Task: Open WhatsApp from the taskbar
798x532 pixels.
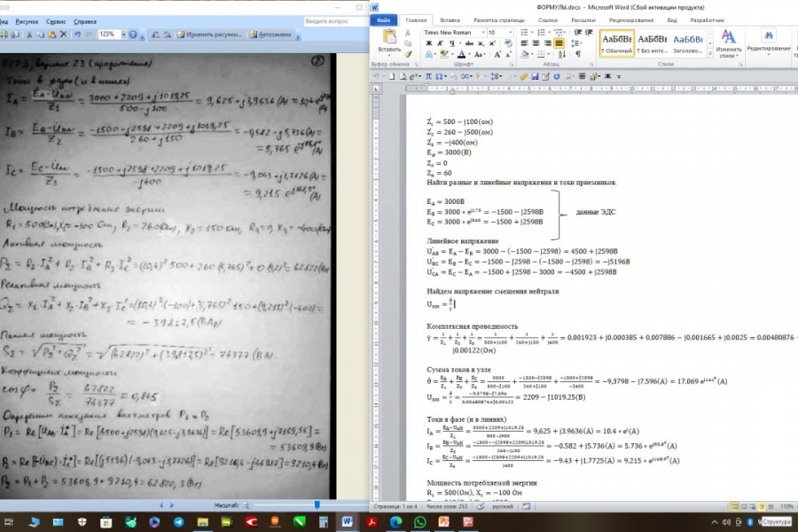Action: [x=420, y=522]
